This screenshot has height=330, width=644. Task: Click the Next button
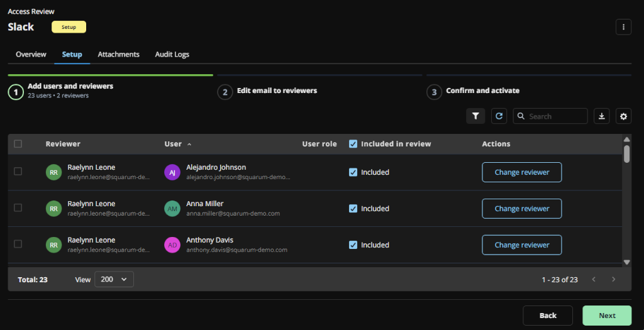(607, 316)
